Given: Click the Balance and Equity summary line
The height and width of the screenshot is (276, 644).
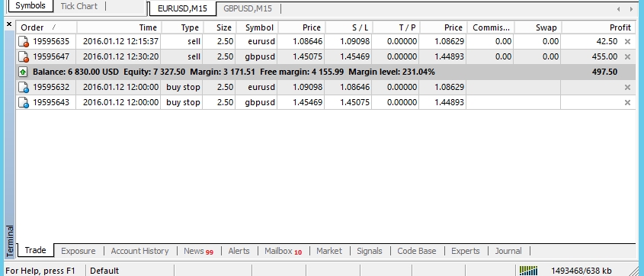Looking at the screenshot, I should coord(234,72).
